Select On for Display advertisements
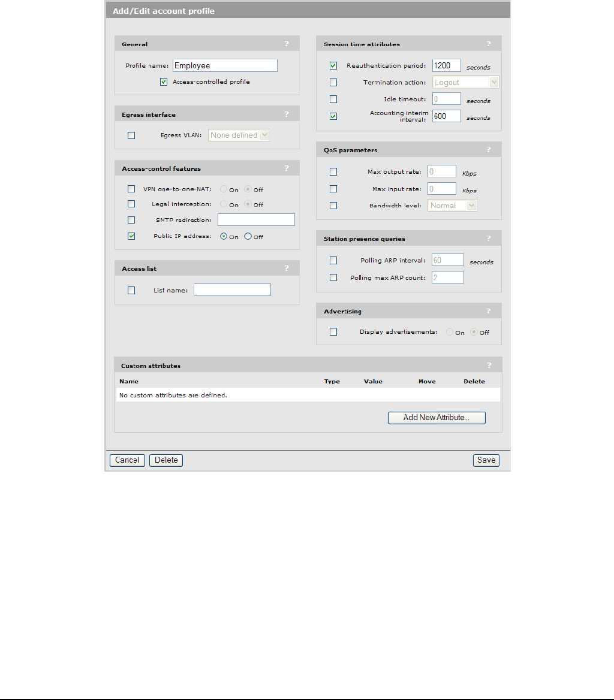This screenshot has width=614, height=700. [x=450, y=331]
